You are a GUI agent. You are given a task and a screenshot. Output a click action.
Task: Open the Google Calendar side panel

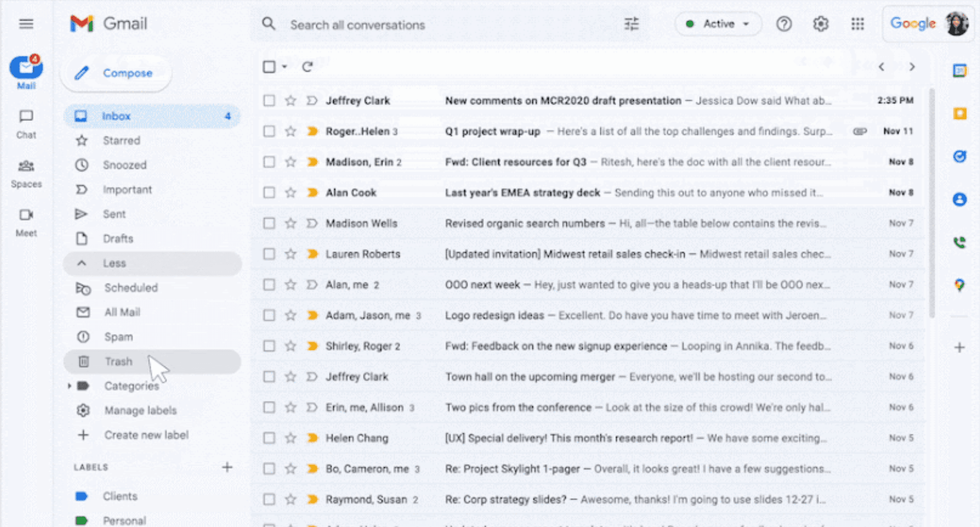click(960, 71)
